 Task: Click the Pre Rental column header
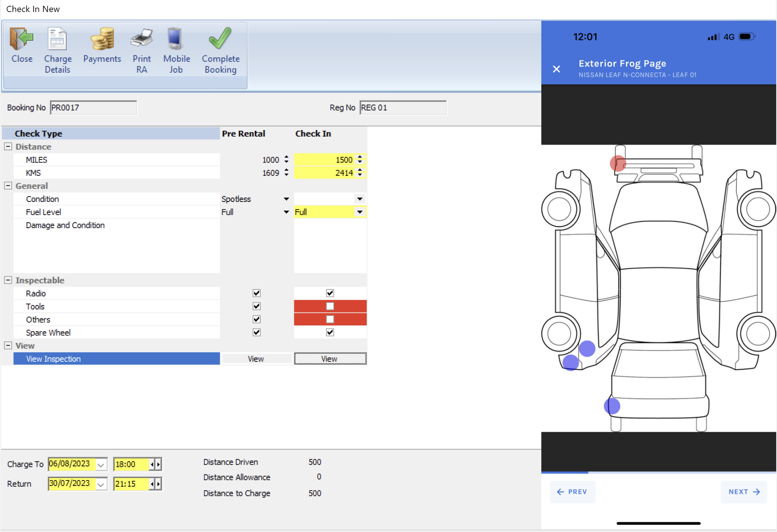click(x=243, y=134)
